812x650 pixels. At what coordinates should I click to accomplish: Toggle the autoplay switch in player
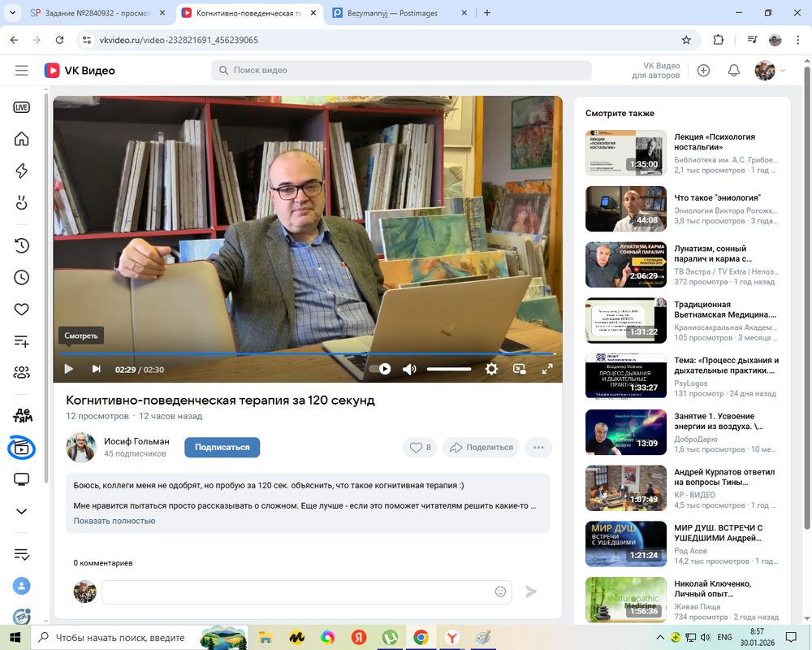click(x=380, y=369)
